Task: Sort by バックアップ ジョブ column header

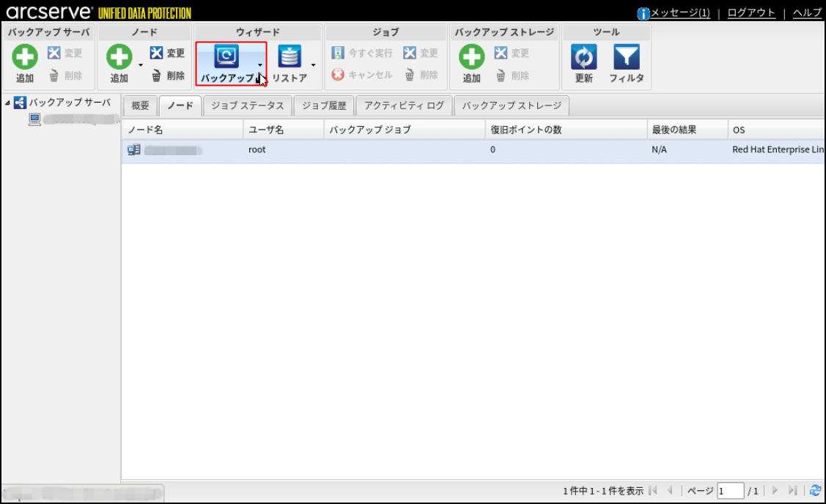Action: [405, 130]
